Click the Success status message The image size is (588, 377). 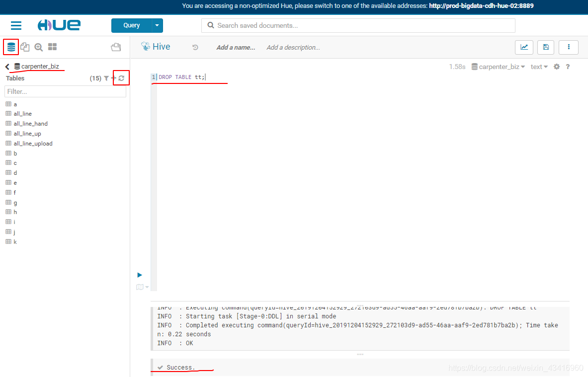pyautogui.click(x=181, y=368)
